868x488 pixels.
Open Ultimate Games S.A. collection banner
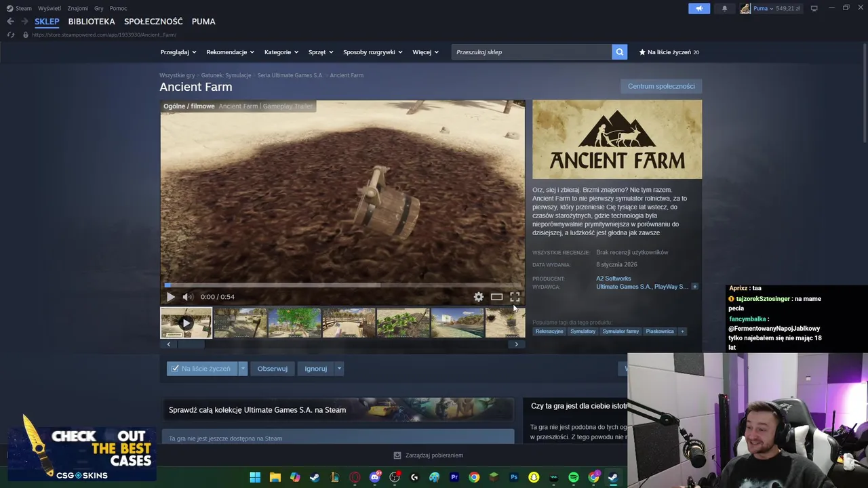tap(338, 409)
